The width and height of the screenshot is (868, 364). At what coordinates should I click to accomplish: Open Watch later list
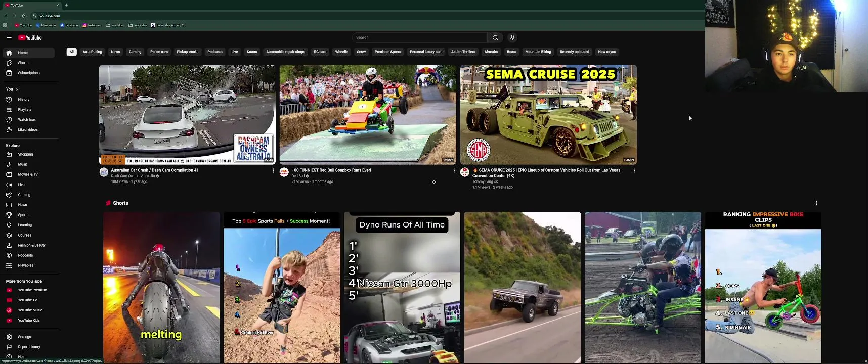coord(29,120)
